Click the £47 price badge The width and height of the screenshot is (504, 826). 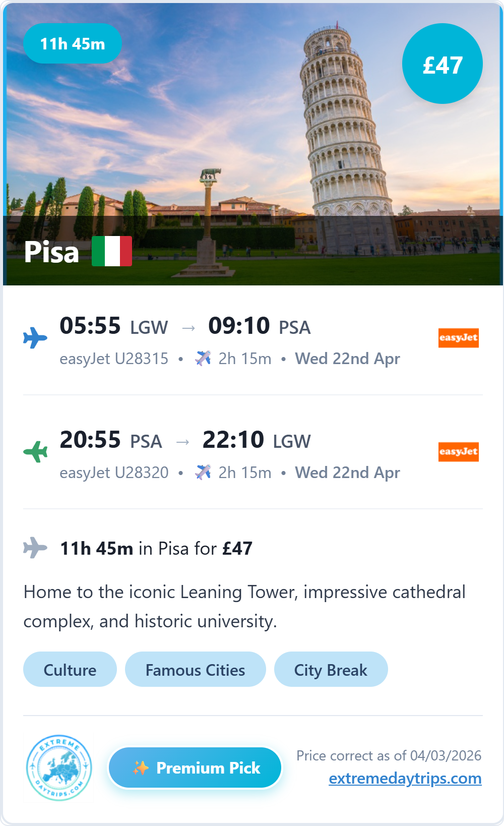click(443, 64)
